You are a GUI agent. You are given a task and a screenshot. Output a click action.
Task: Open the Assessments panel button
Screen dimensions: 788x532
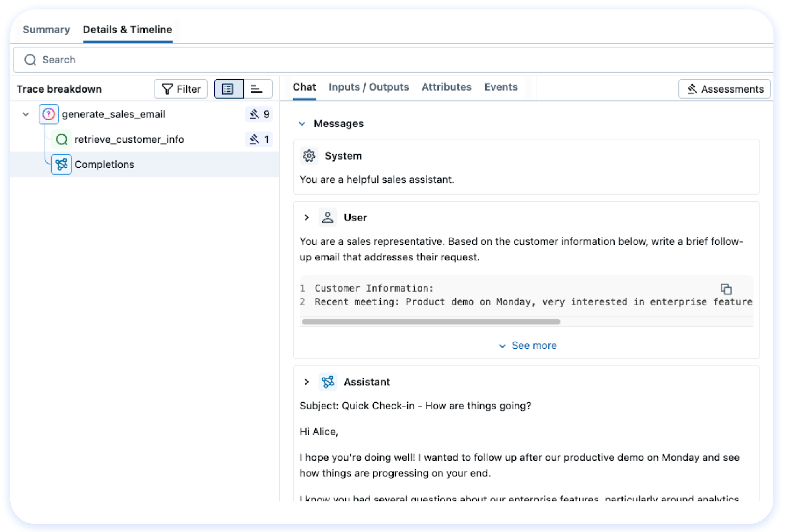[724, 89]
